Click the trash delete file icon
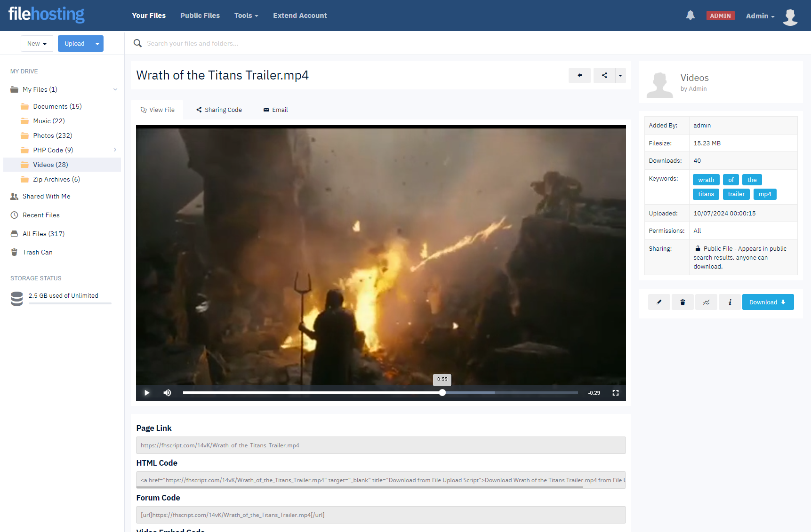Image resolution: width=811 pixels, height=532 pixels. tap(683, 302)
